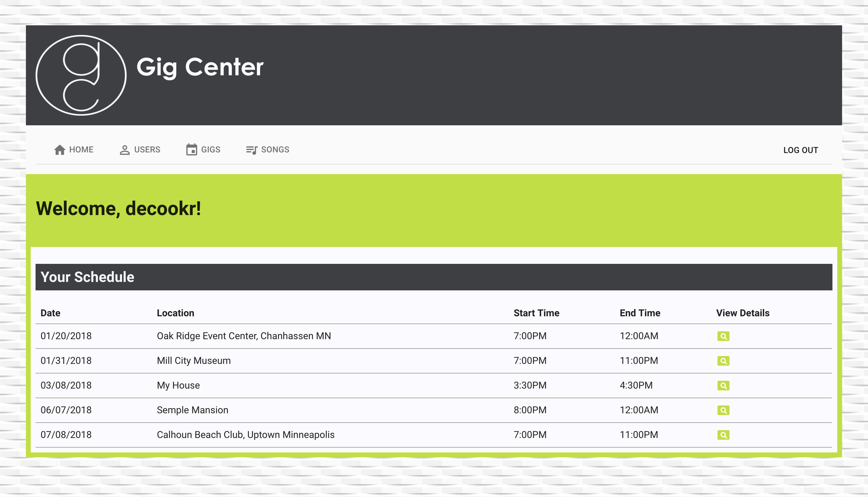Click the Gig Center circular logo
This screenshot has width=868, height=497.
(x=81, y=75)
